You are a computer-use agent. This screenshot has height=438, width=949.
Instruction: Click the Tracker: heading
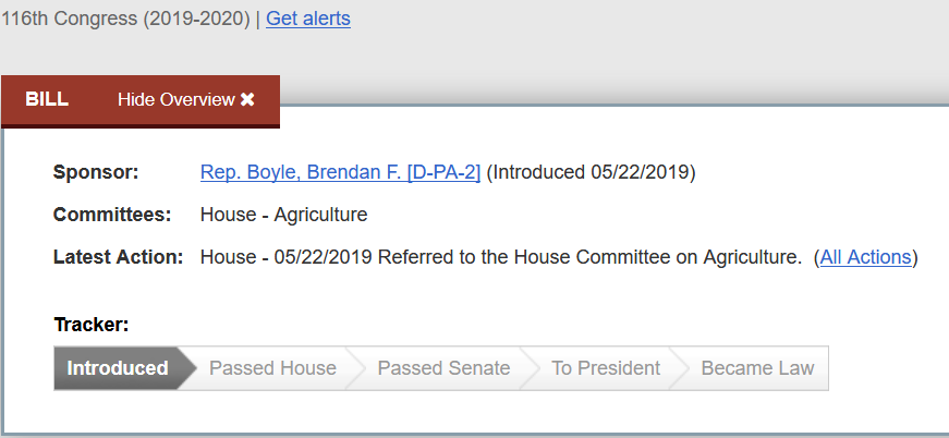(x=92, y=324)
